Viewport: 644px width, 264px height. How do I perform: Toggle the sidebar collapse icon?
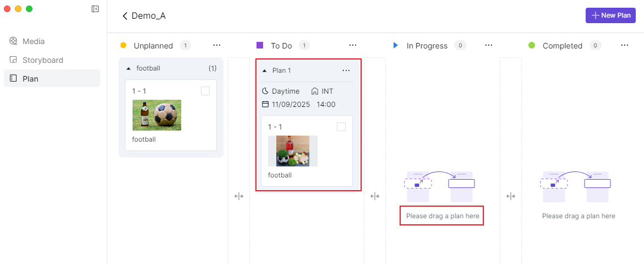[95, 9]
